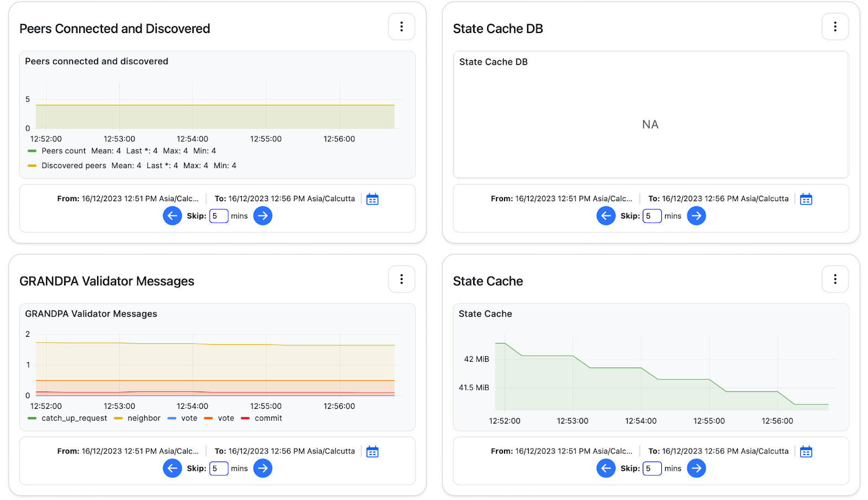
Task: Open calendar picker in State Cache DB panel
Action: tap(806, 199)
